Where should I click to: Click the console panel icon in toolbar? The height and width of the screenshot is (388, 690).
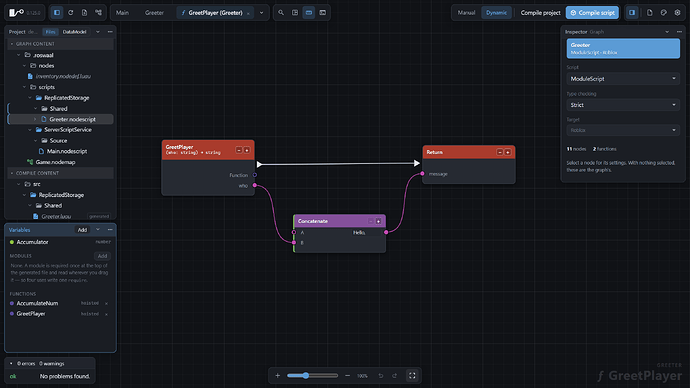tap(323, 13)
